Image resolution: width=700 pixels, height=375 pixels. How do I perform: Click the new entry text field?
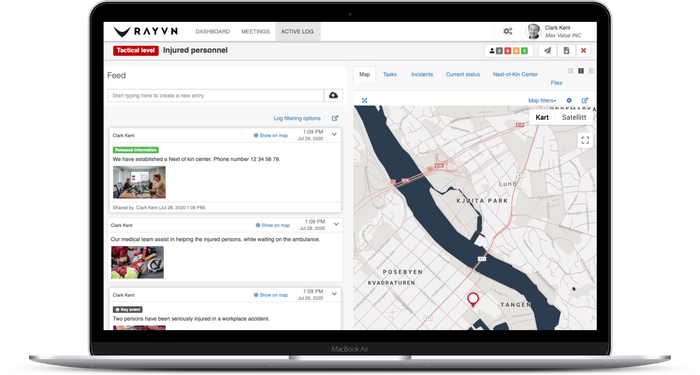(216, 96)
